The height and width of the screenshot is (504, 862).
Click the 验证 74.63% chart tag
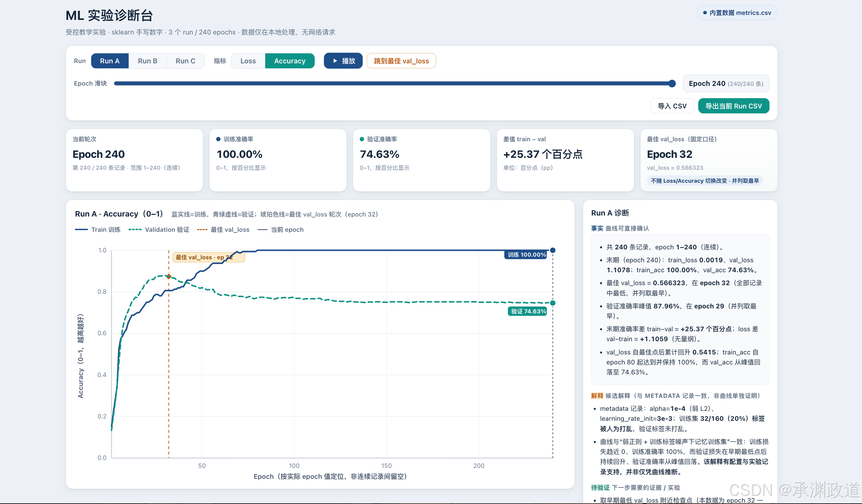527,311
